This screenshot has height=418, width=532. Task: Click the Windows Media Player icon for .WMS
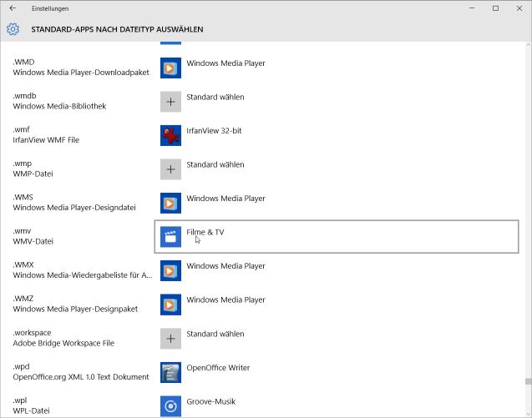tap(170, 203)
